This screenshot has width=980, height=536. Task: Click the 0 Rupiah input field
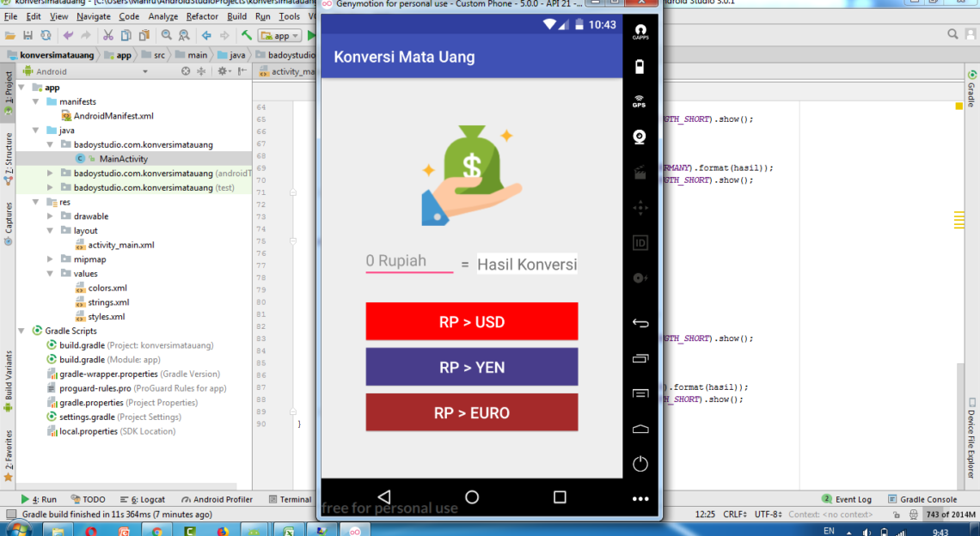(409, 261)
